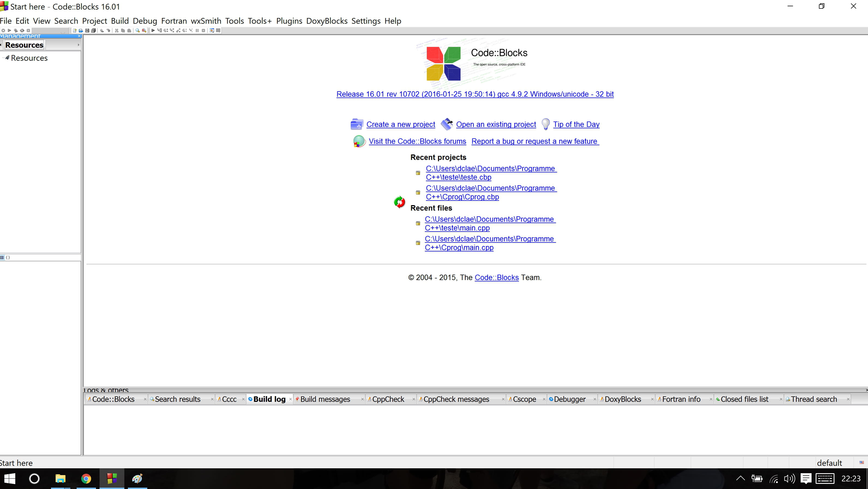The height and width of the screenshot is (489, 868).
Task: Click the Step into debugger icon
Action: (x=172, y=31)
